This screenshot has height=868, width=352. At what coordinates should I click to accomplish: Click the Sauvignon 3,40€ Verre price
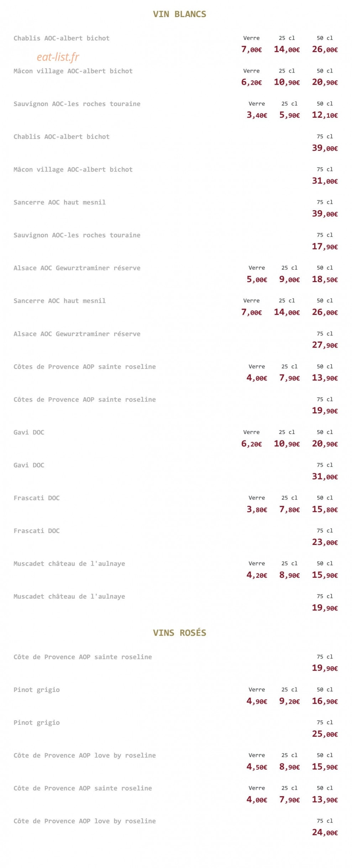(x=257, y=115)
